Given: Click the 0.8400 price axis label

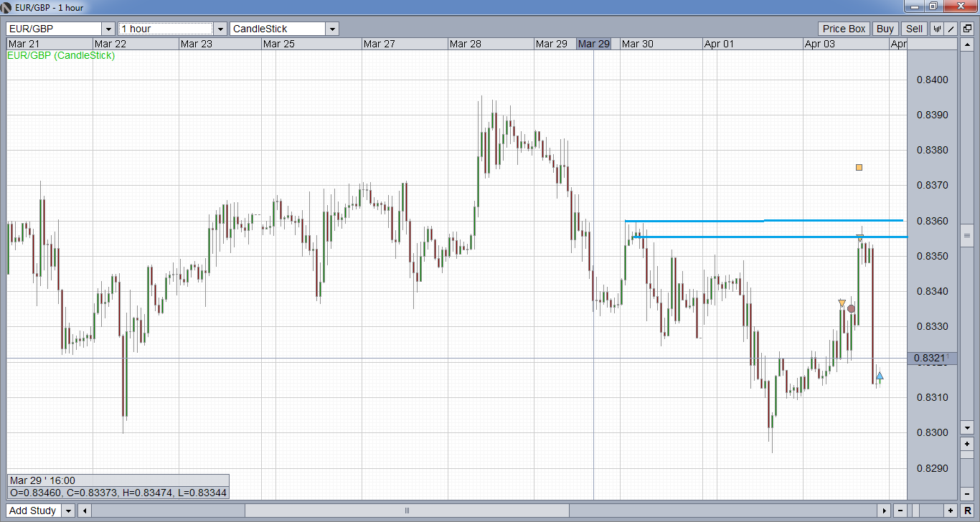Looking at the screenshot, I should click(x=932, y=80).
